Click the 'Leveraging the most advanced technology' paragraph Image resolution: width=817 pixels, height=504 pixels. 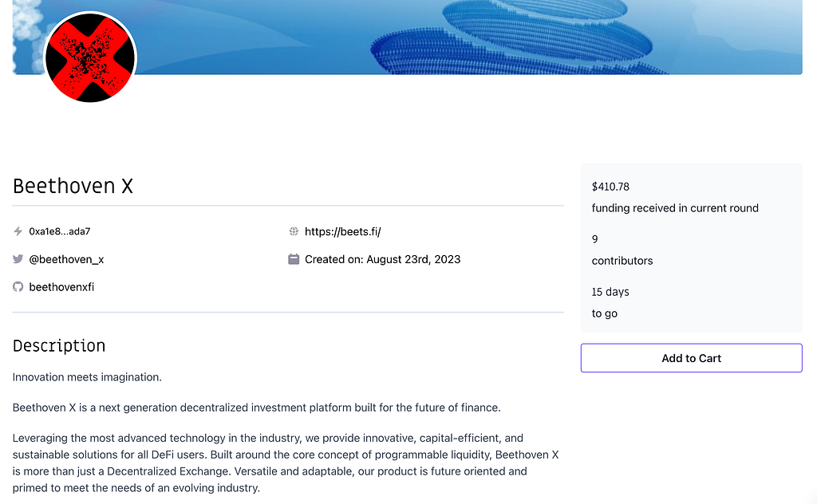tap(286, 463)
